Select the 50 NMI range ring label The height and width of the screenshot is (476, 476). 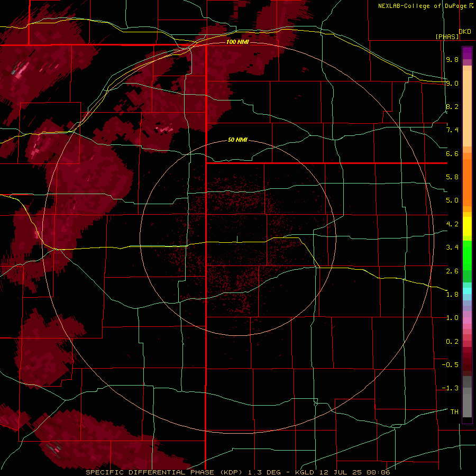point(237,140)
